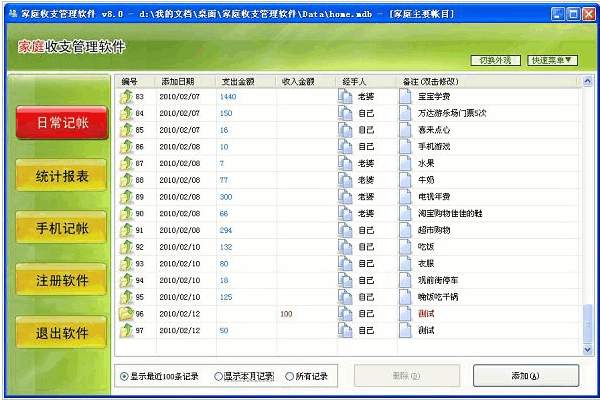The width and height of the screenshot is (600, 401).
Task: Click the note text 电视年费
Action: tap(434, 197)
